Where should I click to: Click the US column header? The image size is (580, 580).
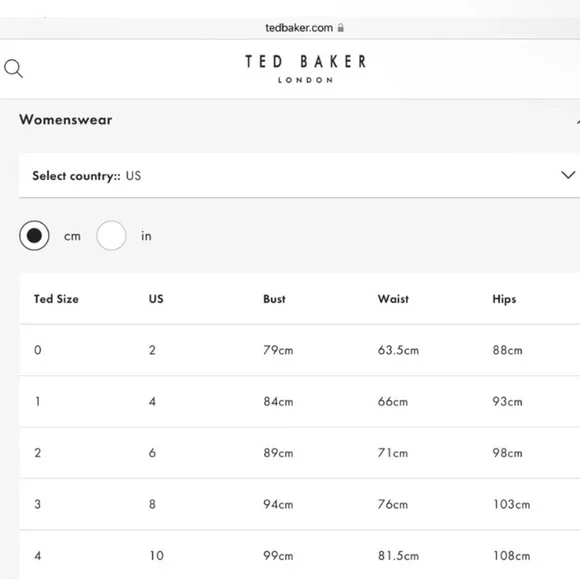tap(156, 299)
